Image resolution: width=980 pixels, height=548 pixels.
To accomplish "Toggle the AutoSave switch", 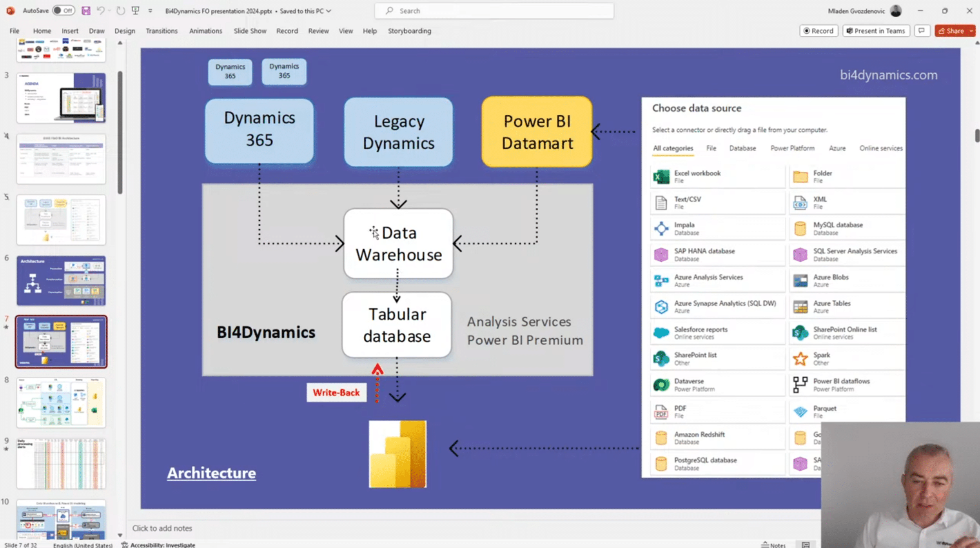I will tap(64, 11).
